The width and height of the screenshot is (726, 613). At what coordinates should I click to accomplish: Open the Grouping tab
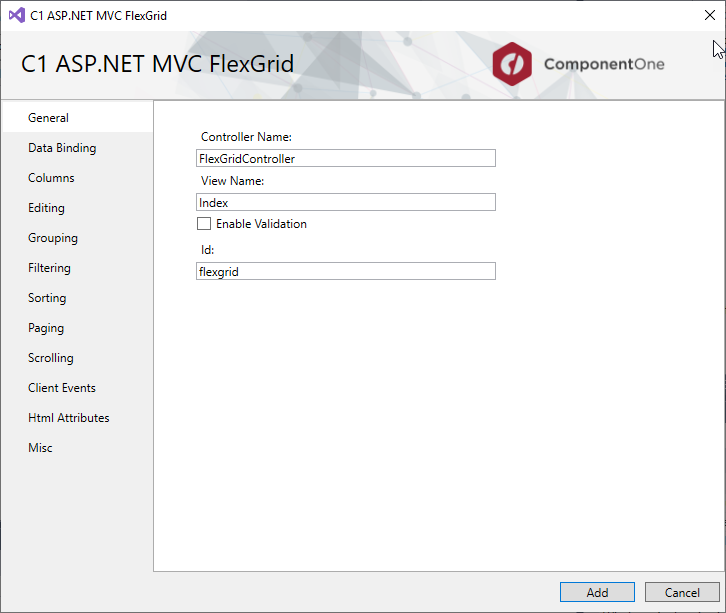53,238
